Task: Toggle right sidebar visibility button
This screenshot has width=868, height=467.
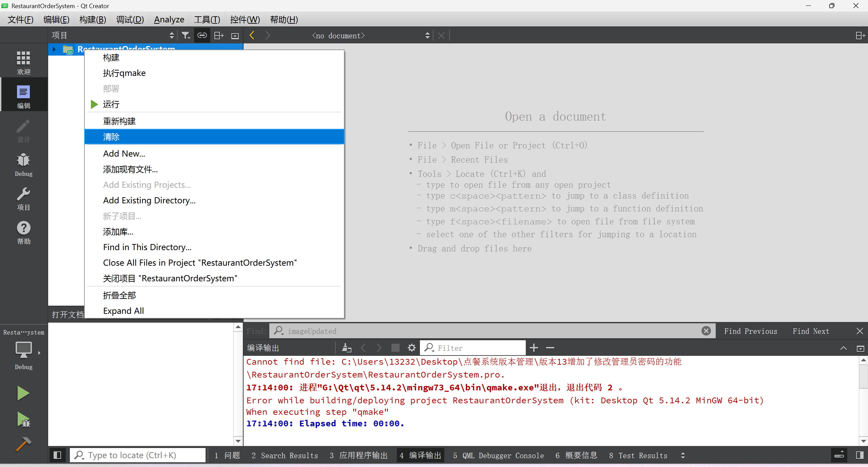Action: [x=860, y=455]
